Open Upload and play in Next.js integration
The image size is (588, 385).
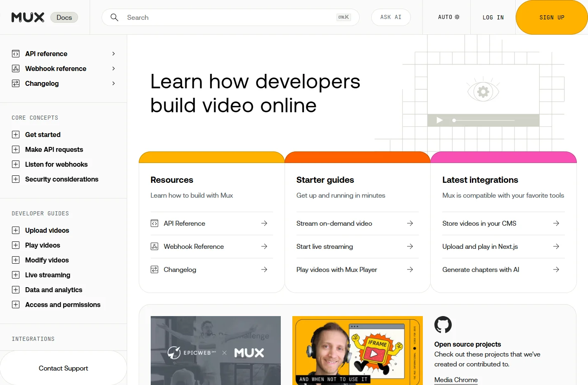pos(503,246)
